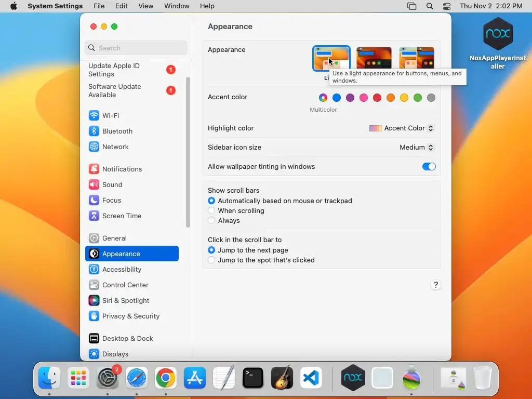Open the View menu
Screen dimensions: 532x399
pyautogui.click(x=146, y=6)
